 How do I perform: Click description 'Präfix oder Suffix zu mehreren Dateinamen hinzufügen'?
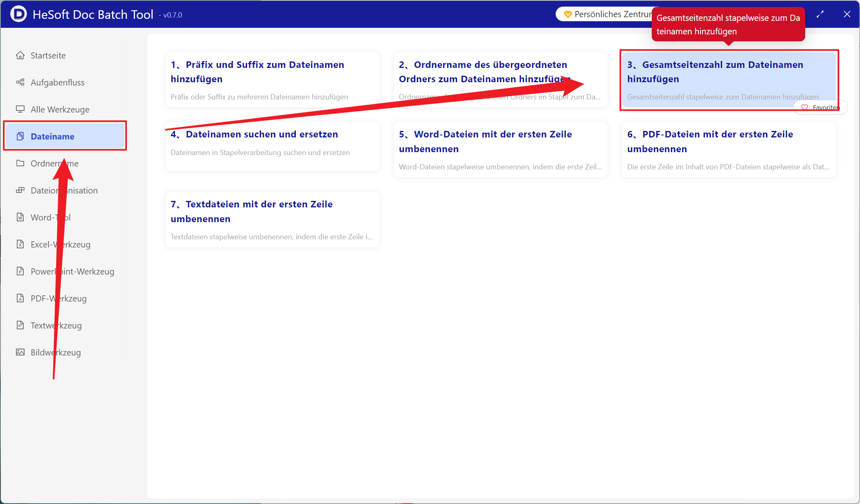click(x=259, y=97)
